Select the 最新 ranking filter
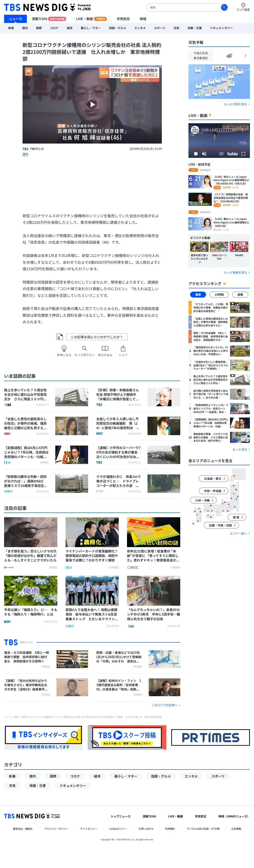The image size is (254, 868). [198, 294]
